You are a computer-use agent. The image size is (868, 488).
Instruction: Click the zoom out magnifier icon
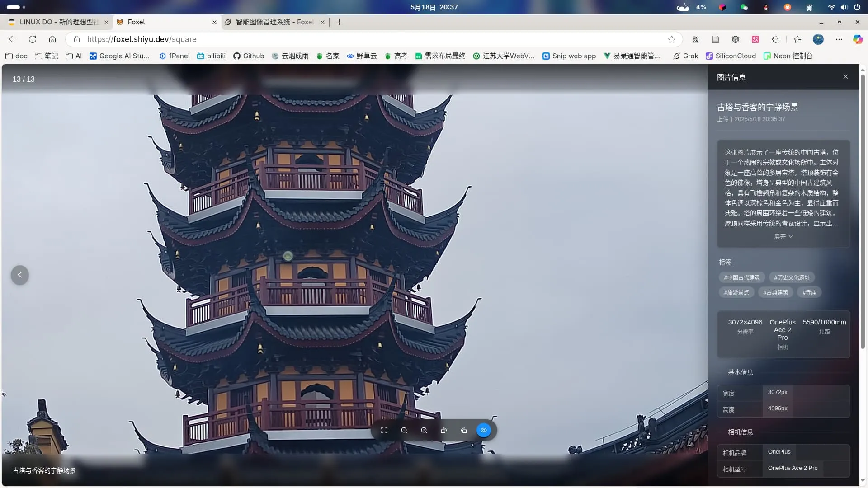tap(404, 430)
